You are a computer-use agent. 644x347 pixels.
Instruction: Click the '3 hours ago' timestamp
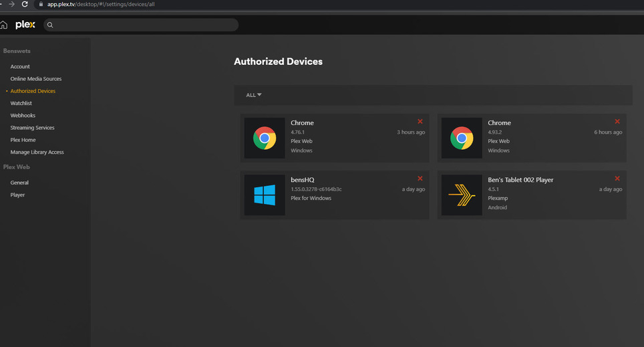tap(411, 132)
